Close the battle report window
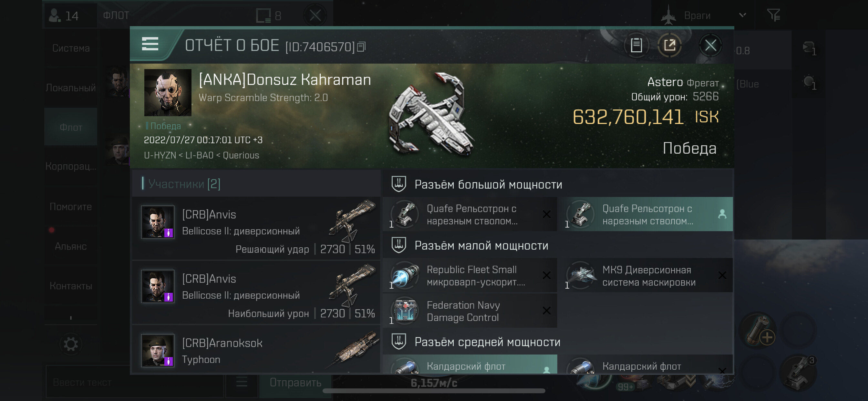 click(x=710, y=45)
